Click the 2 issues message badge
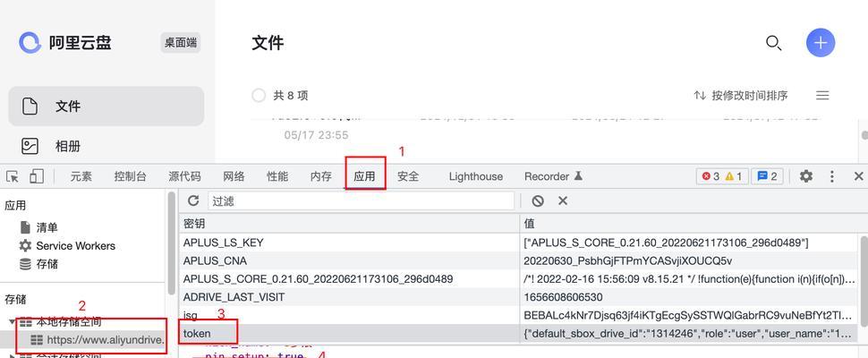 pyautogui.click(x=767, y=176)
